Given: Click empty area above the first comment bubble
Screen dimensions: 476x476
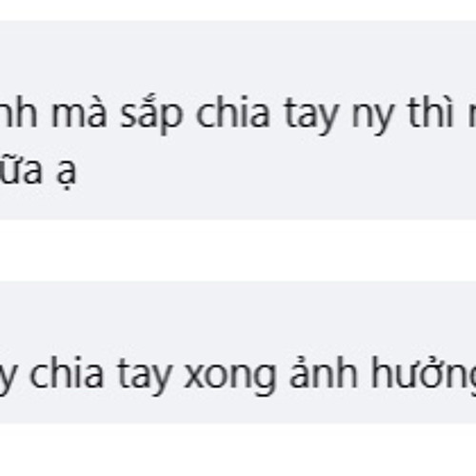Looking at the screenshot, I should (238, 10).
